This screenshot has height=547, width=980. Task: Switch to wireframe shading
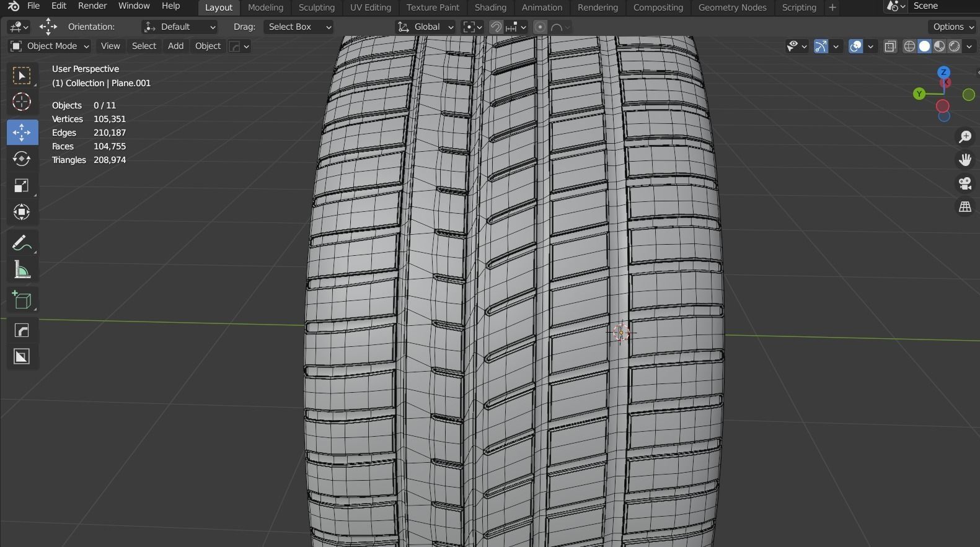coord(909,46)
